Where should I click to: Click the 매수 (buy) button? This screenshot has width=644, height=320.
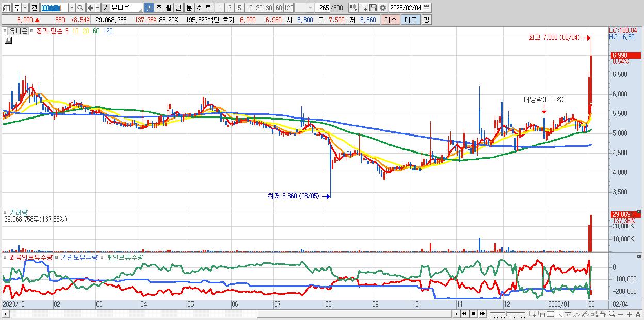pos(390,20)
